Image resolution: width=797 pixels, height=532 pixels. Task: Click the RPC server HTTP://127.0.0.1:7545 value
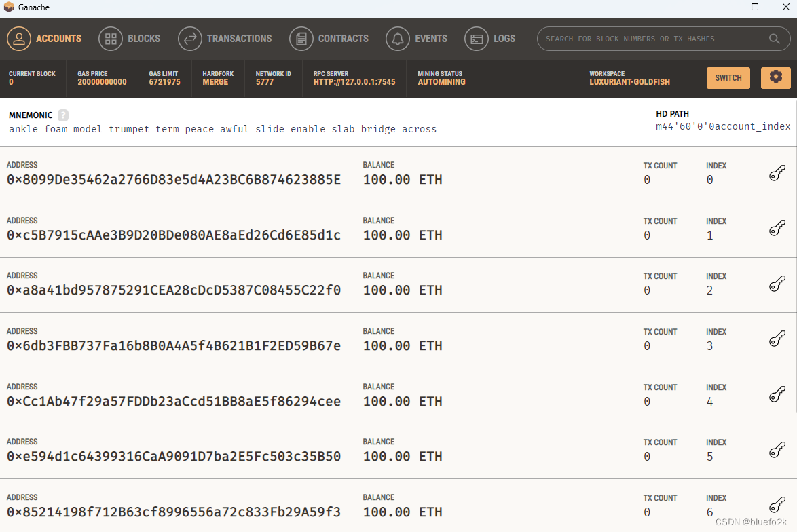(x=354, y=82)
